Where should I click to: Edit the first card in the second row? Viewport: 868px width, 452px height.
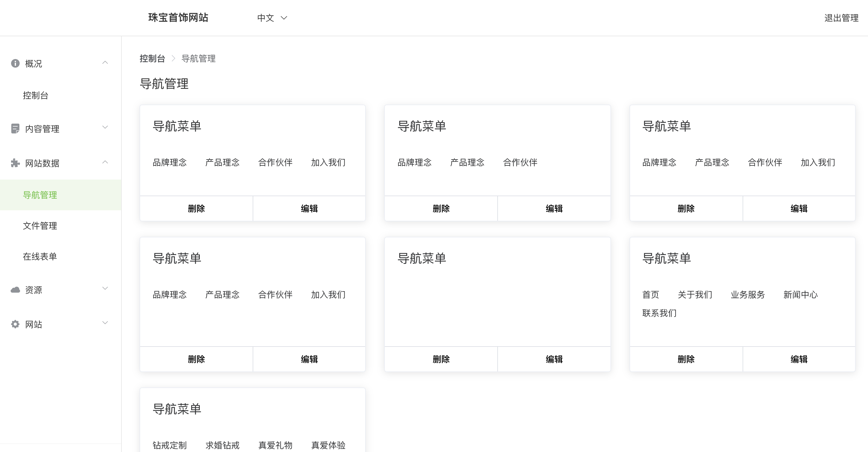point(309,359)
